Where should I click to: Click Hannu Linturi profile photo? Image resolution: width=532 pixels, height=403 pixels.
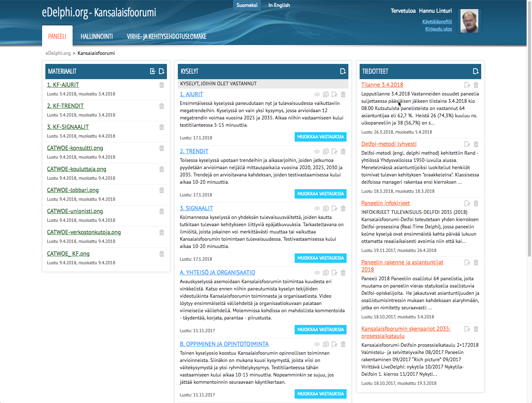pyautogui.click(x=469, y=21)
